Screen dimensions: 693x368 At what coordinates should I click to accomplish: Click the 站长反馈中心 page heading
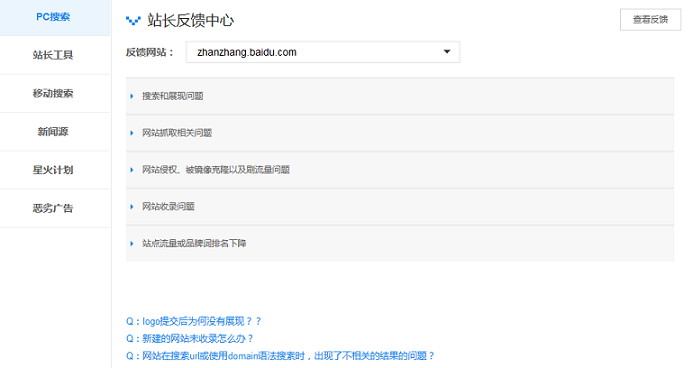190,20
